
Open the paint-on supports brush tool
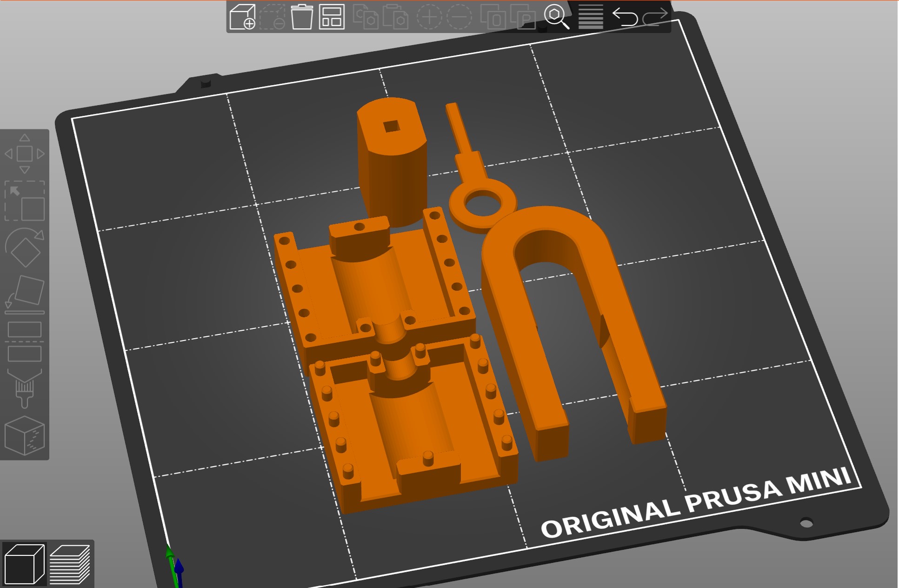pyautogui.click(x=25, y=388)
